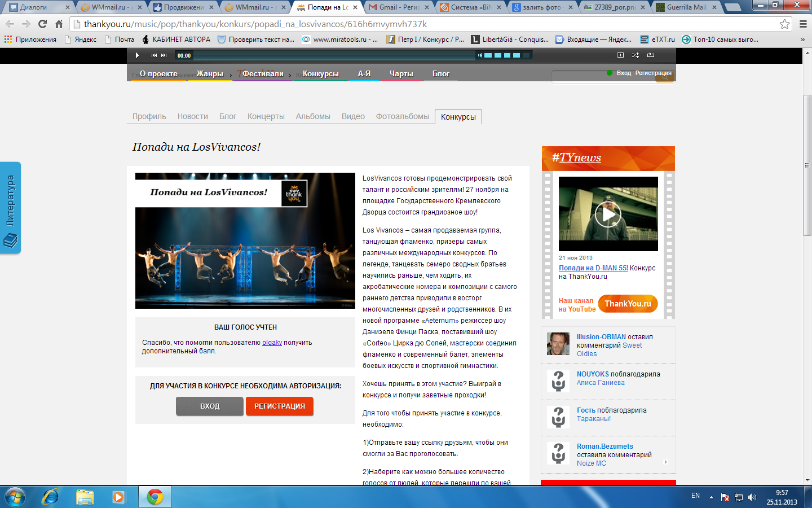The height and width of the screenshot is (508, 812).
Task: Switch to the «Альбомы» tab
Action: (x=313, y=116)
